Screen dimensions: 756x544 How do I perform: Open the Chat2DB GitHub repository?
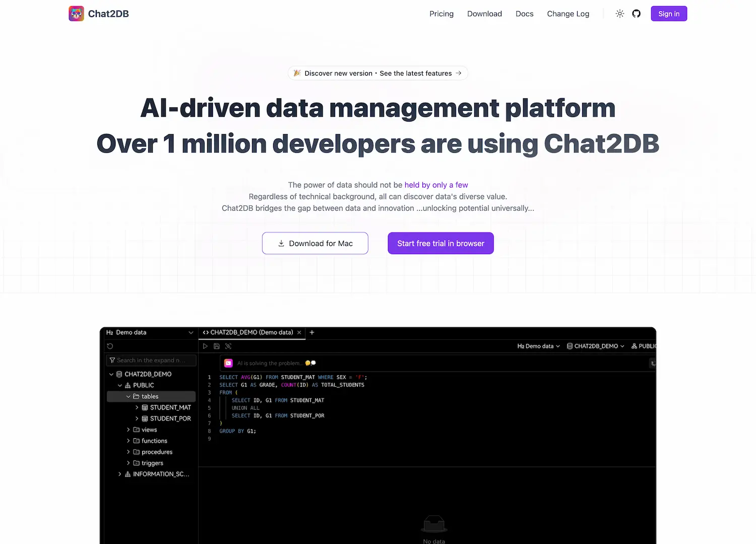(x=636, y=14)
